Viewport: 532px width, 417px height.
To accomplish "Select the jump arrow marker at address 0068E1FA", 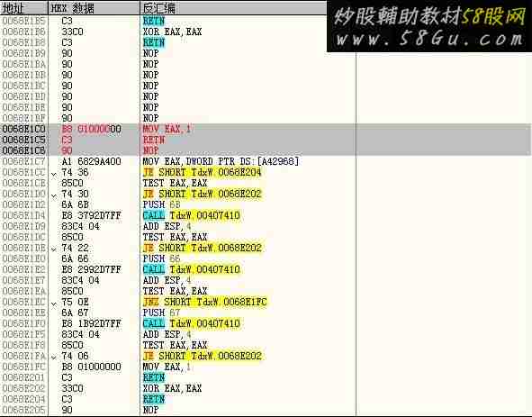I will tap(54, 358).
